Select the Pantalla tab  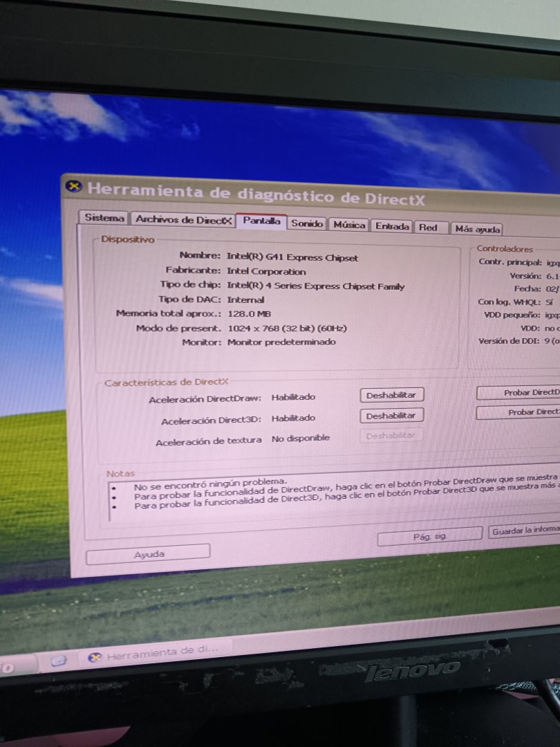tap(261, 221)
